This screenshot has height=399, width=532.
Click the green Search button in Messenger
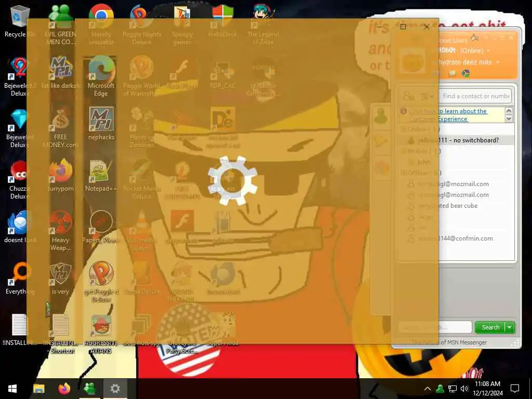(490, 327)
